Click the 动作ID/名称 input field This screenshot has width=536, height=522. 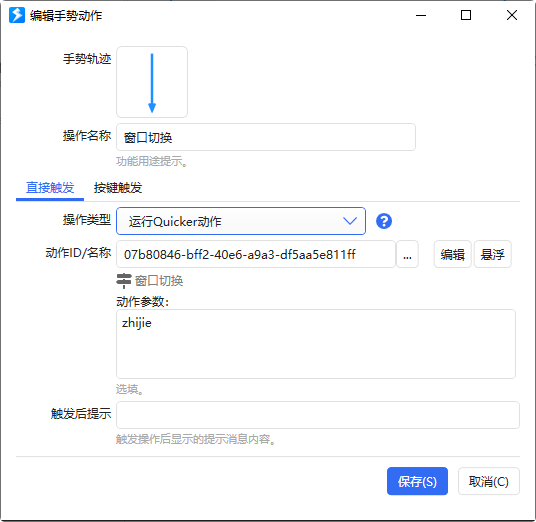point(256,254)
